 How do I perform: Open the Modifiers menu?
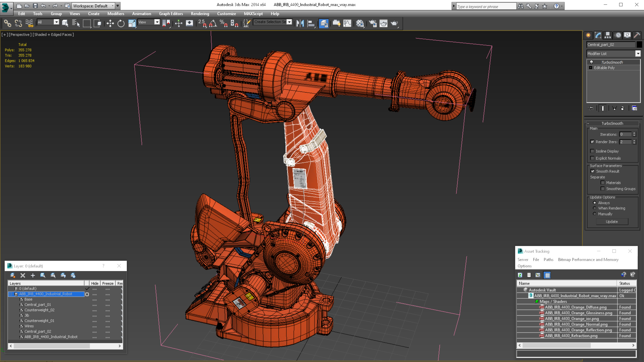[x=116, y=14]
